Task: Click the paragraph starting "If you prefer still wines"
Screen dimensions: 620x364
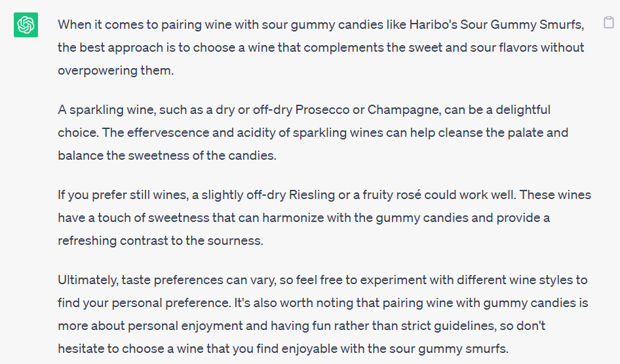Action: pos(324,217)
